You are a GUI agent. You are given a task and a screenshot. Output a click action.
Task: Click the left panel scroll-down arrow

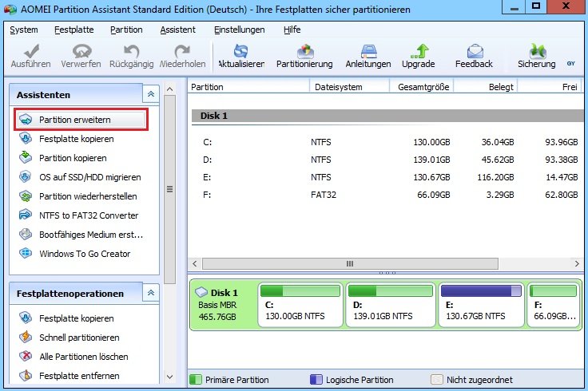[169, 377]
